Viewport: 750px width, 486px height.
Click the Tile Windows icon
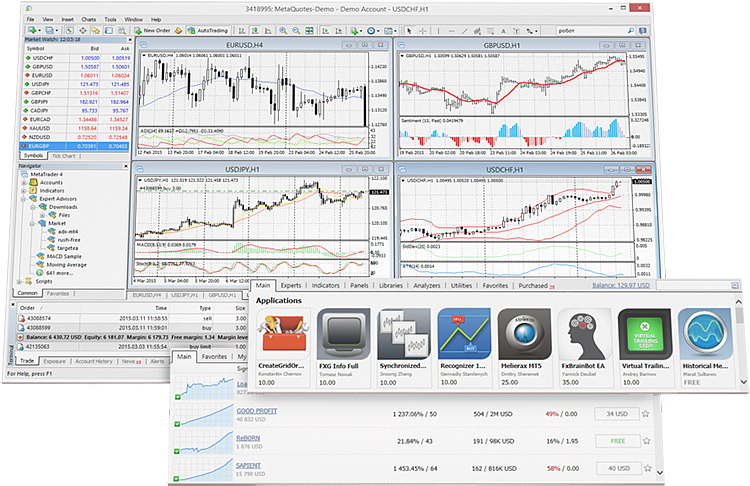tap(309, 31)
